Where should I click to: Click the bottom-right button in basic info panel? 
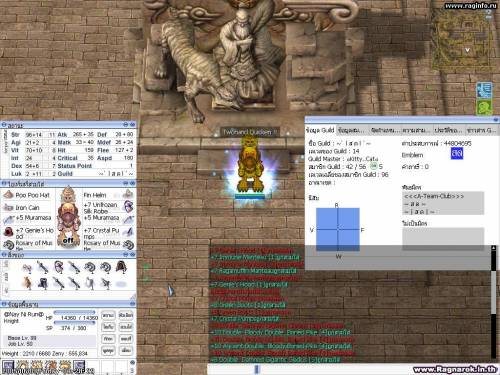point(126,350)
